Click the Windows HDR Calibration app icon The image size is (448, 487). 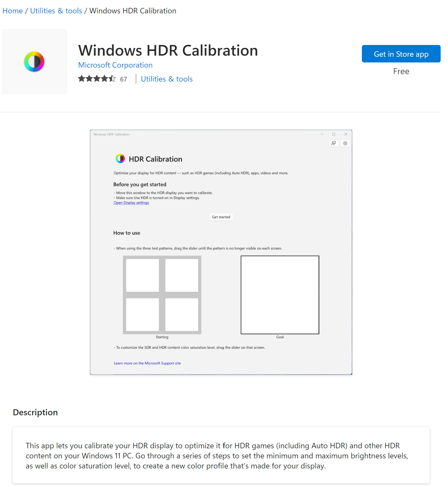coord(34,62)
